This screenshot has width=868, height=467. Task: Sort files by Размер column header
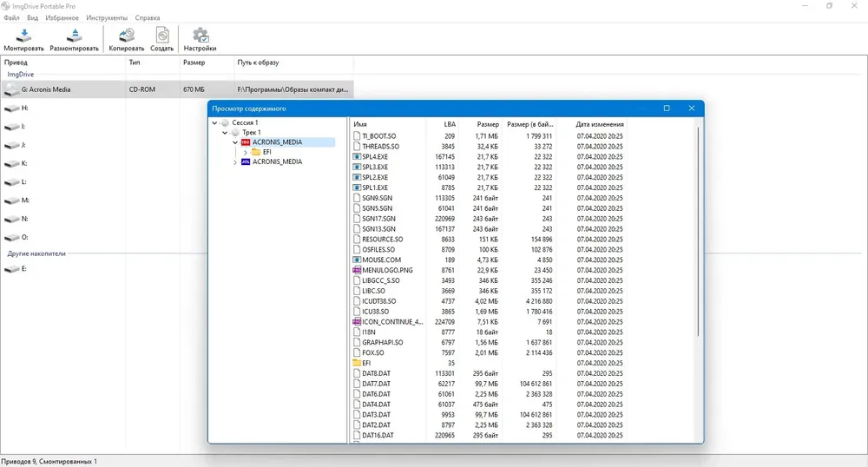tap(488, 124)
